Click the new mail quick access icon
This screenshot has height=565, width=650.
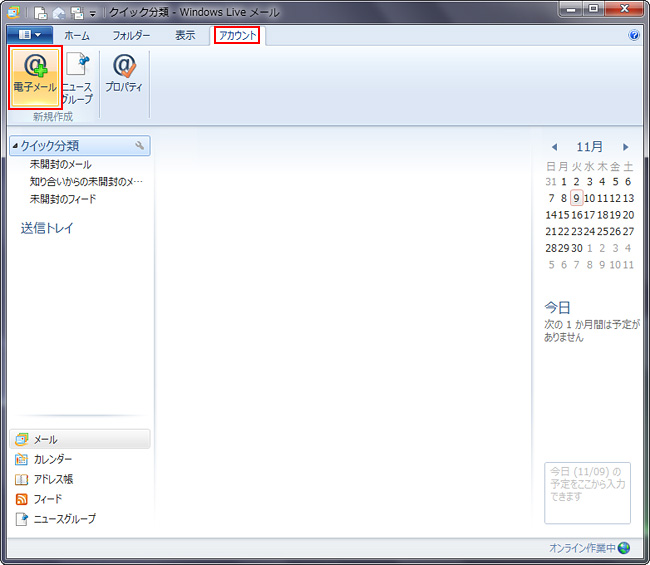40,13
